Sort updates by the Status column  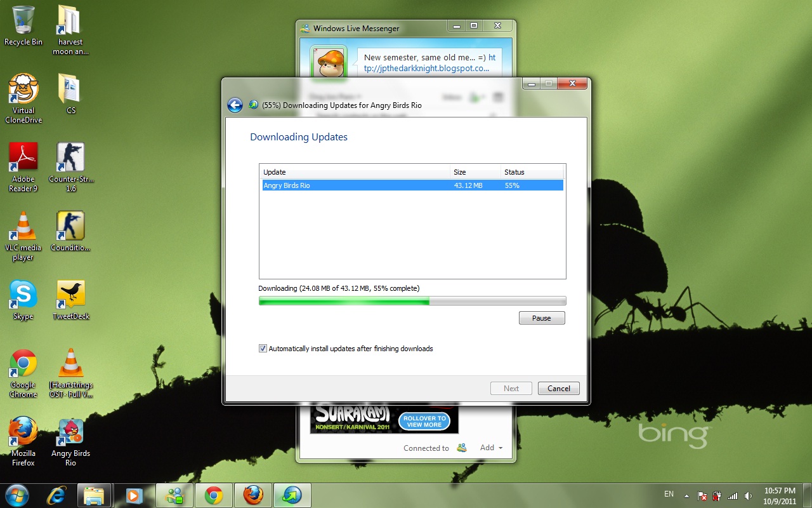point(532,172)
